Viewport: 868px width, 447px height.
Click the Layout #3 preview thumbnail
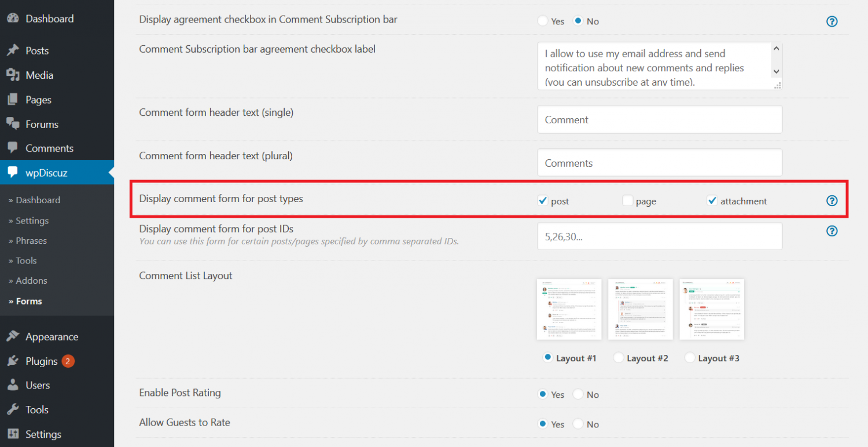(x=712, y=309)
